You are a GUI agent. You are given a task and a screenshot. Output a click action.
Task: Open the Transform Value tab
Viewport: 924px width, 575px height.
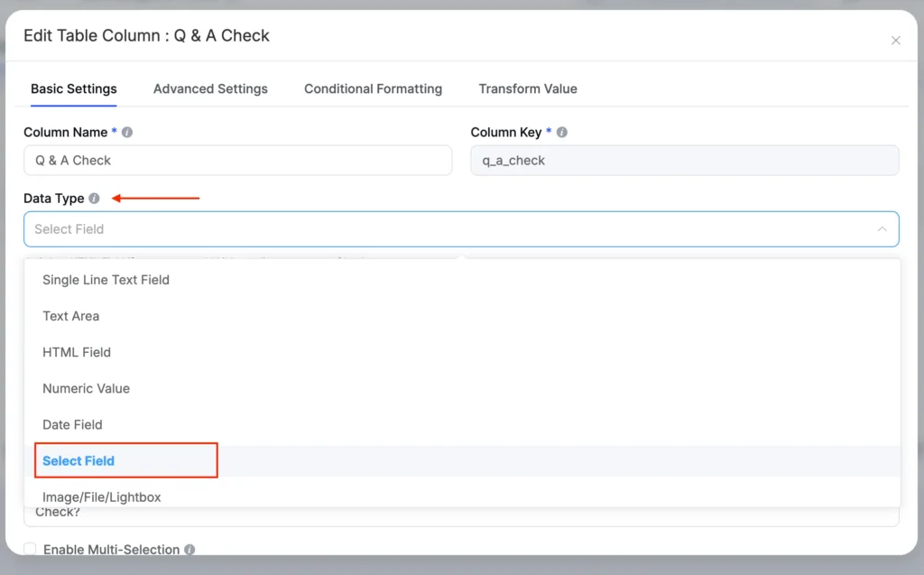click(527, 88)
